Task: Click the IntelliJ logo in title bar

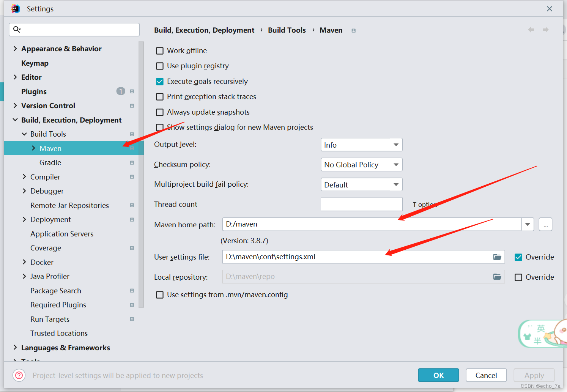Action: (16, 9)
